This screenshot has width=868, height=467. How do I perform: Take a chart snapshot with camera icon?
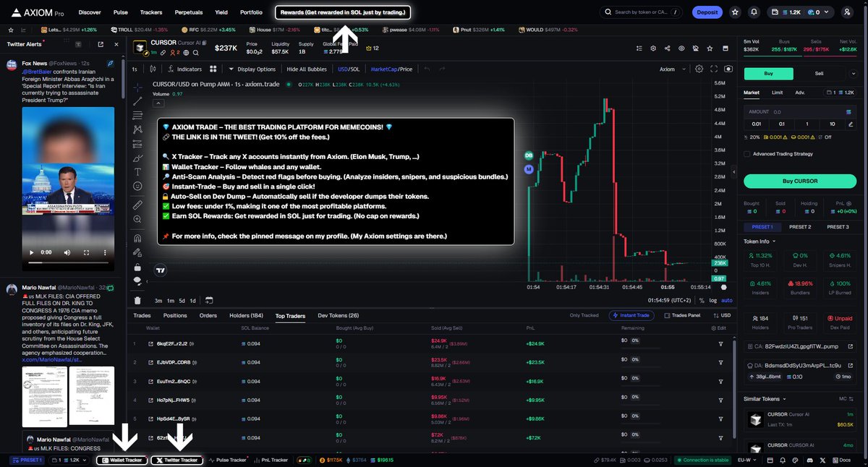coord(728,69)
